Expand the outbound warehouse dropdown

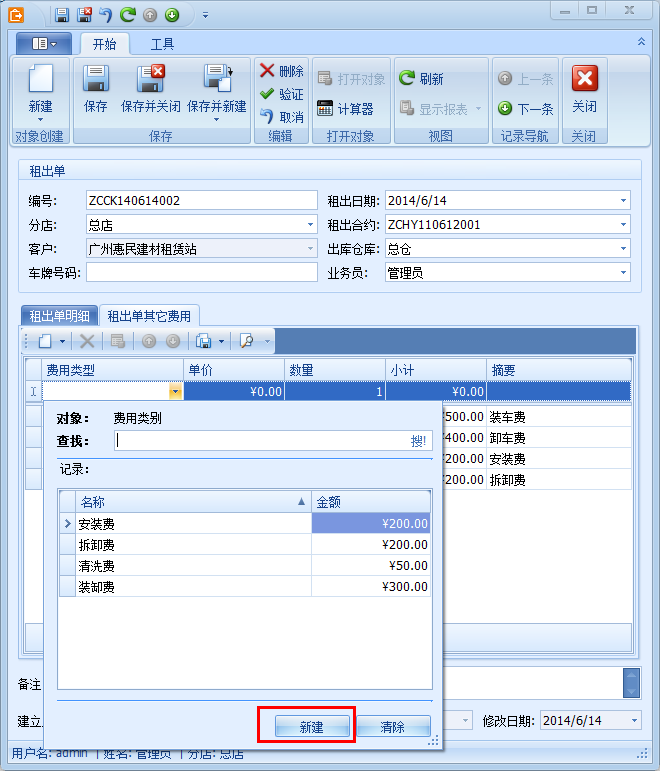point(623,249)
